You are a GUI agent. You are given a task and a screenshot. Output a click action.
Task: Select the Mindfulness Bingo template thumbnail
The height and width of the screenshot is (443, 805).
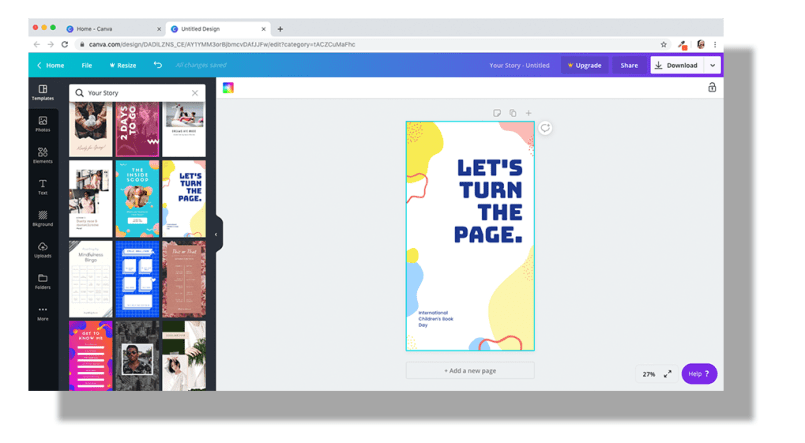[x=90, y=279]
